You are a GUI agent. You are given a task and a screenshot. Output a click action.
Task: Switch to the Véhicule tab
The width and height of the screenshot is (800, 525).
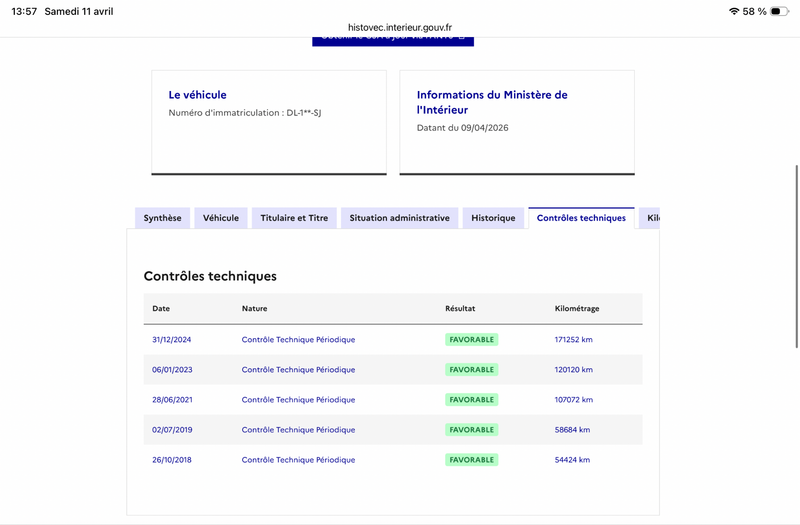point(221,218)
